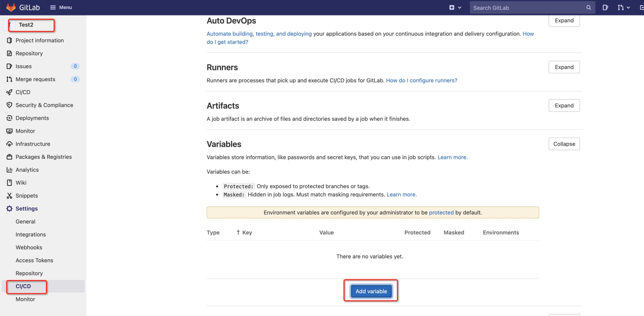Click the CI/CD rocket icon in sidebar
This screenshot has height=316, width=644.
[x=9, y=92]
